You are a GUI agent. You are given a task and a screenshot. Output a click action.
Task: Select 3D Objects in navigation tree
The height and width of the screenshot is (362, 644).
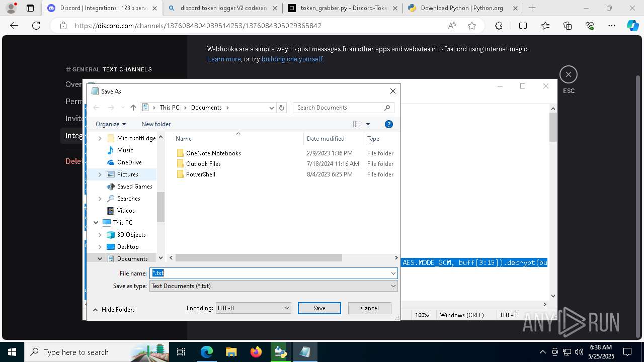[x=131, y=235]
